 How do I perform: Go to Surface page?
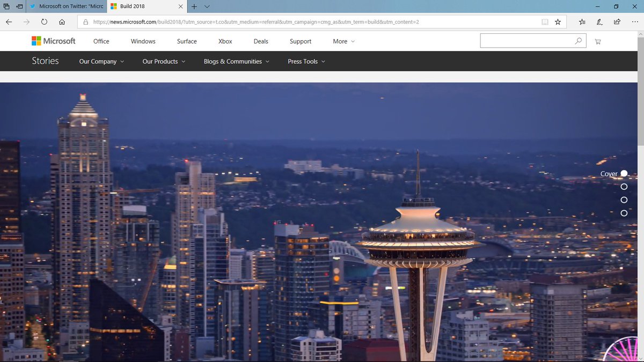tap(187, 41)
